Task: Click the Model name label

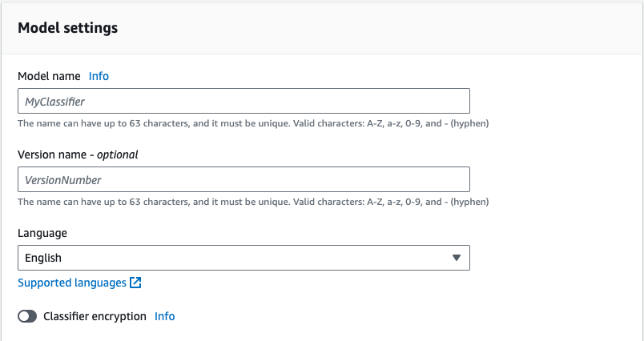Action: [x=49, y=76]
